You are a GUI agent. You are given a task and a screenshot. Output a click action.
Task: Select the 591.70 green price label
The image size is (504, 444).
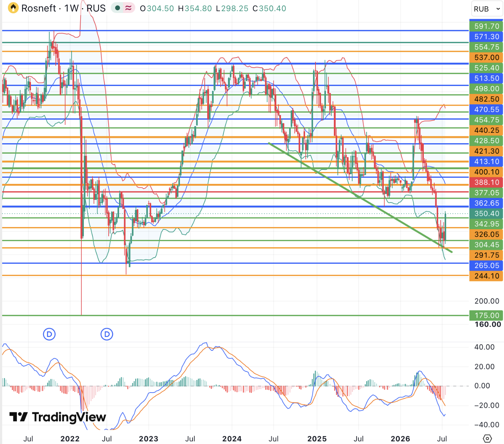click(x=486, y=26)
